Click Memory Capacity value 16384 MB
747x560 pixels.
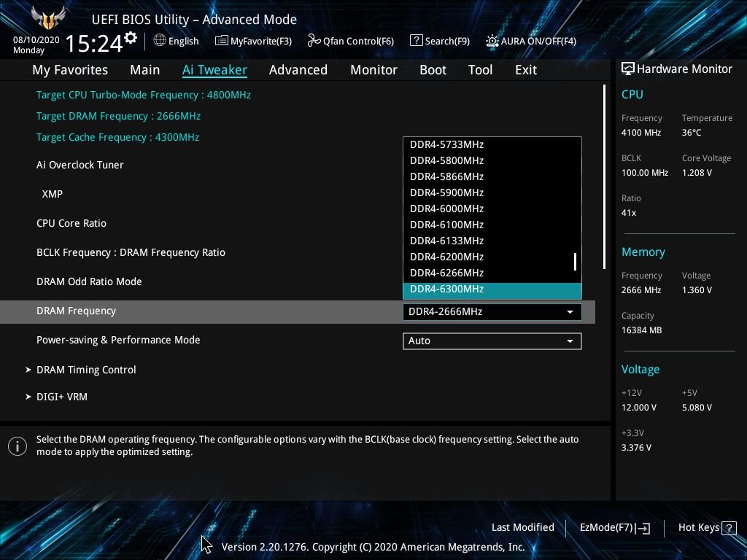point(641,330)
